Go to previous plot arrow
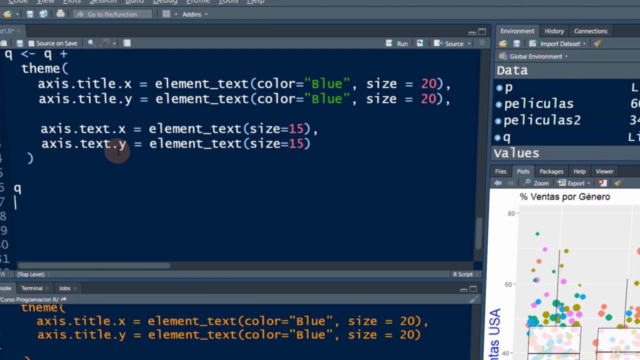640x360 pixels. click(498, 183)
